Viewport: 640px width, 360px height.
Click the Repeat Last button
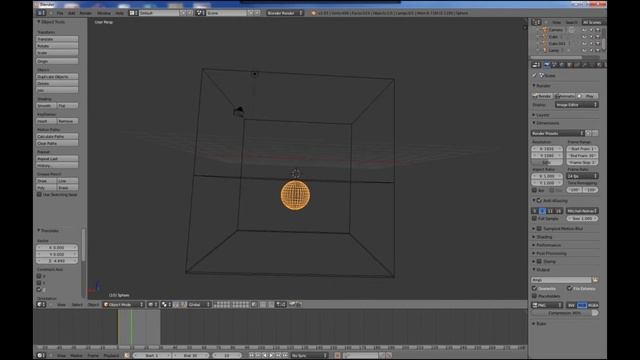click(x=57, y=158)
